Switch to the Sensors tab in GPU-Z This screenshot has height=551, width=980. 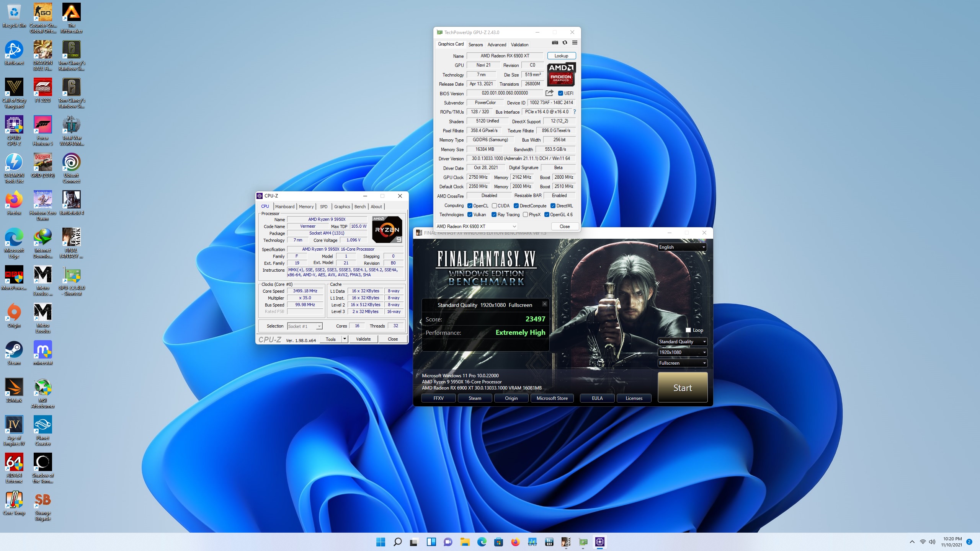[475, 45]
